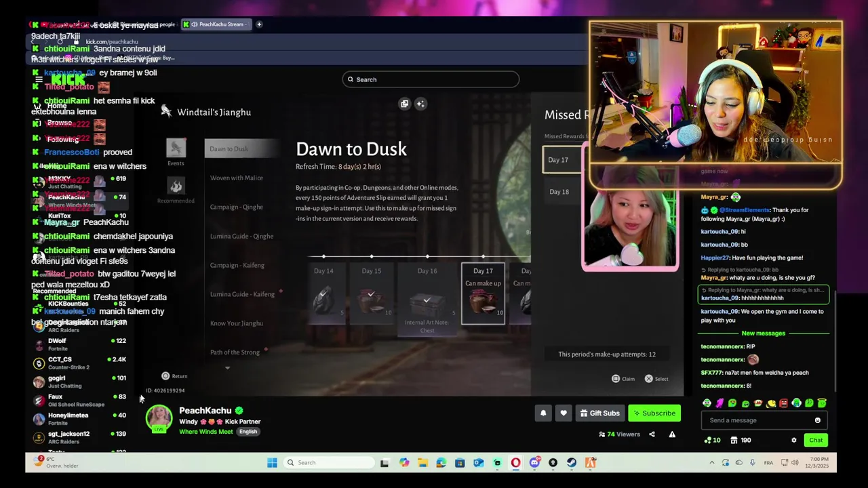The image size is (868, 488).
Task: Open Faux's Old School RuneScape channel
Action: 80,400
